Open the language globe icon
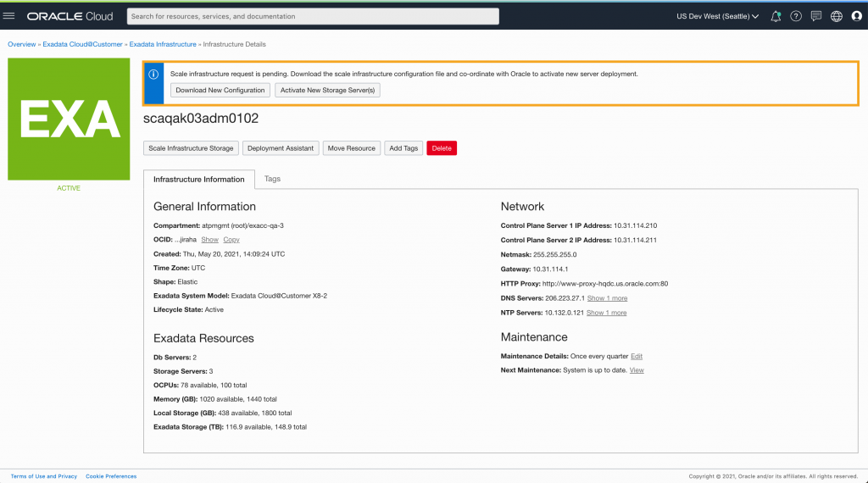This screenshot has width=868, height=483. click(x=837, y=17)
